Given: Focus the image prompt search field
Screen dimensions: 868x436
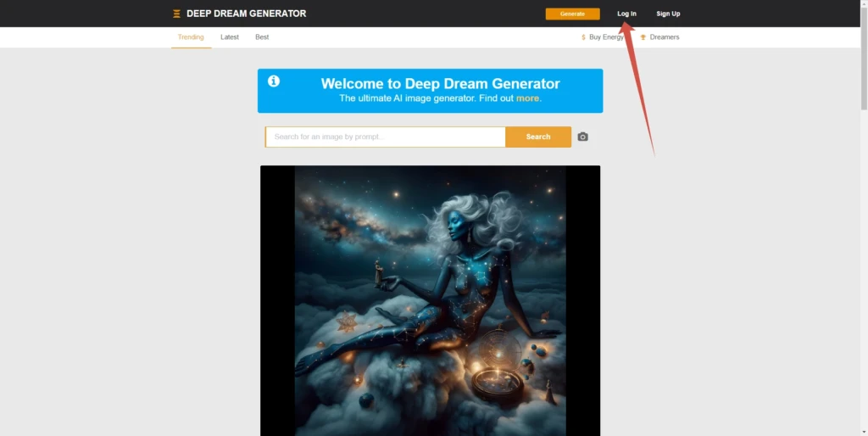Looking at the screenshot, I should coord(386,137).
